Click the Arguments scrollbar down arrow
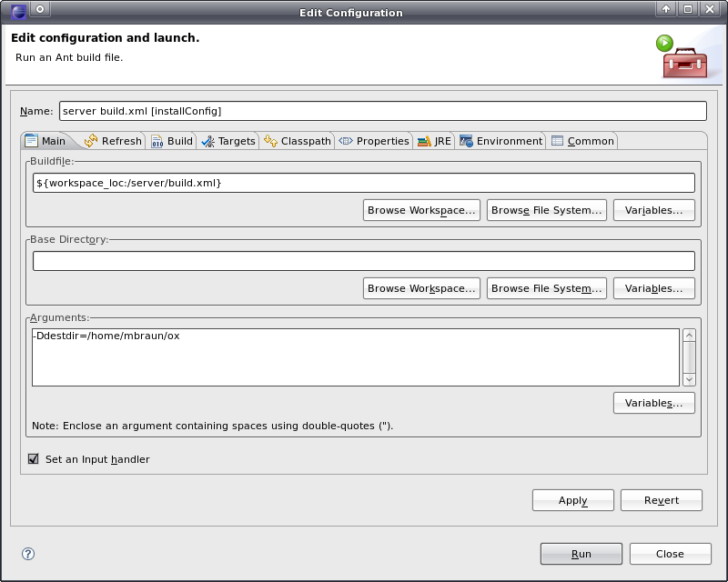 click(x=689, y=379)
